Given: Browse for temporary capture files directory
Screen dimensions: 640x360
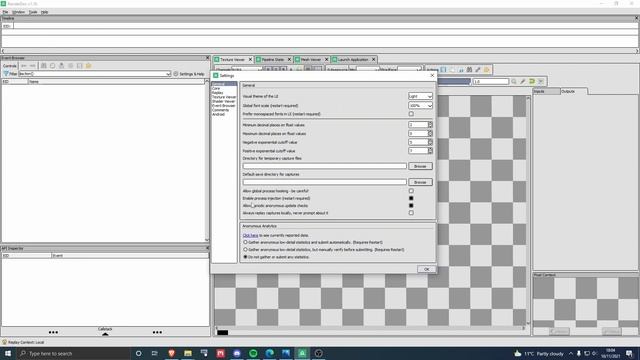Looking at the screenshot, I should [x=420, y=166].
